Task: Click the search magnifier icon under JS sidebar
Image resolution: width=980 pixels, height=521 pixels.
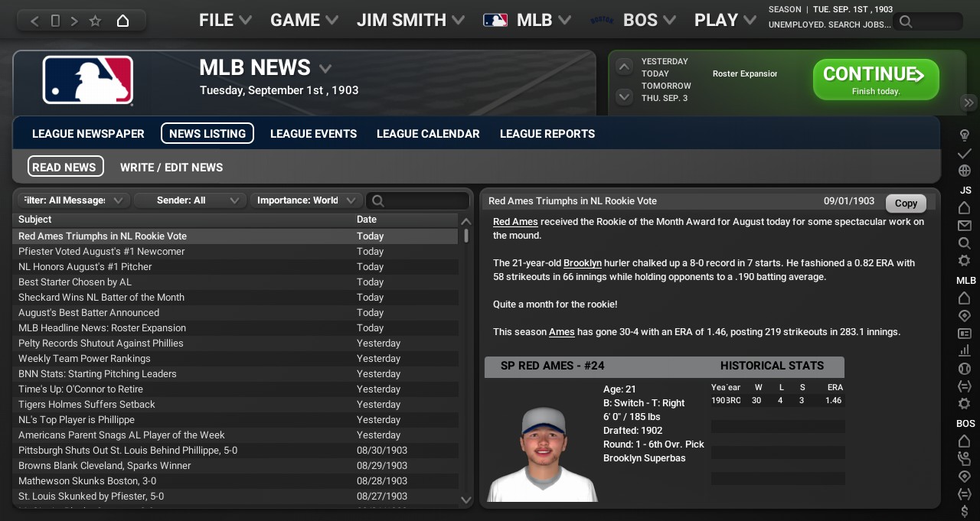Action: coord(965,243)
